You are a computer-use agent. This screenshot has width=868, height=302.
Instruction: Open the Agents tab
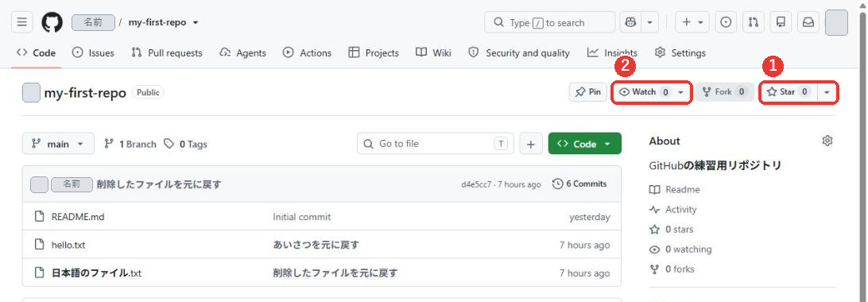pyautogui.click(x=242, y=53)
